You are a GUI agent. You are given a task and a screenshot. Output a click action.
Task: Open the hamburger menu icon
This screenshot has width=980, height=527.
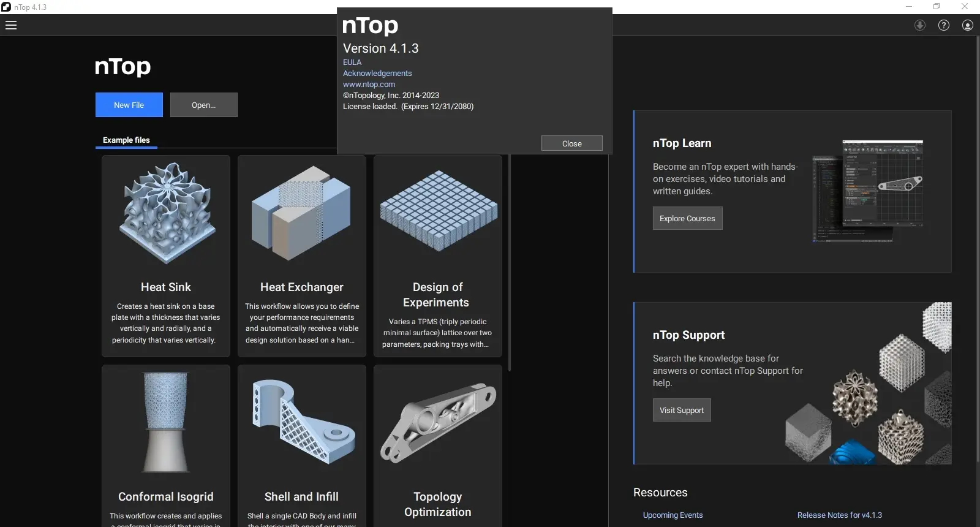tap(11, 25)
